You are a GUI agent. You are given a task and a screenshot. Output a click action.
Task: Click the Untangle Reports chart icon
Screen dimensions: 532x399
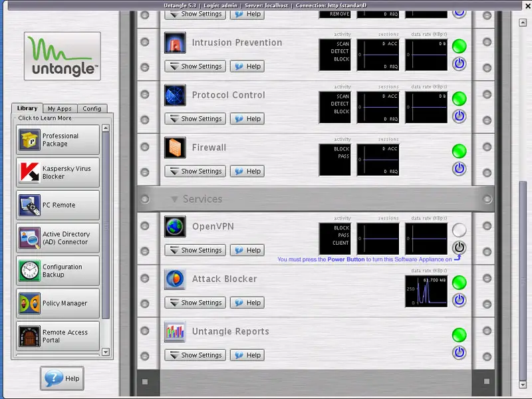pos(175,331)
